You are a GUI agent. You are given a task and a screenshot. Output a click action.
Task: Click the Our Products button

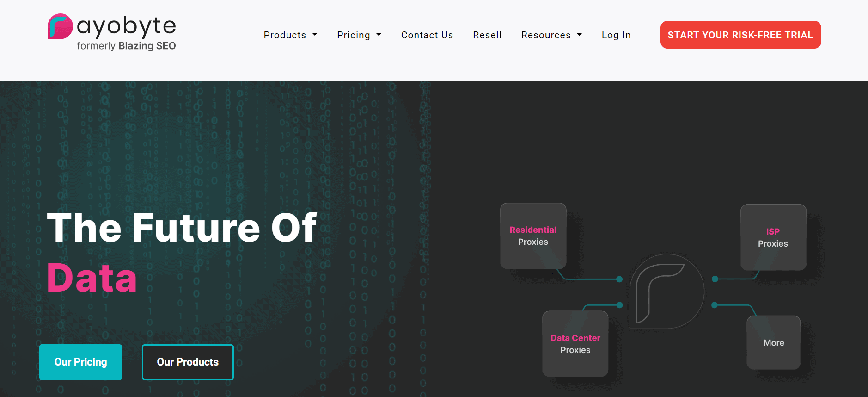tap(188, 362)
